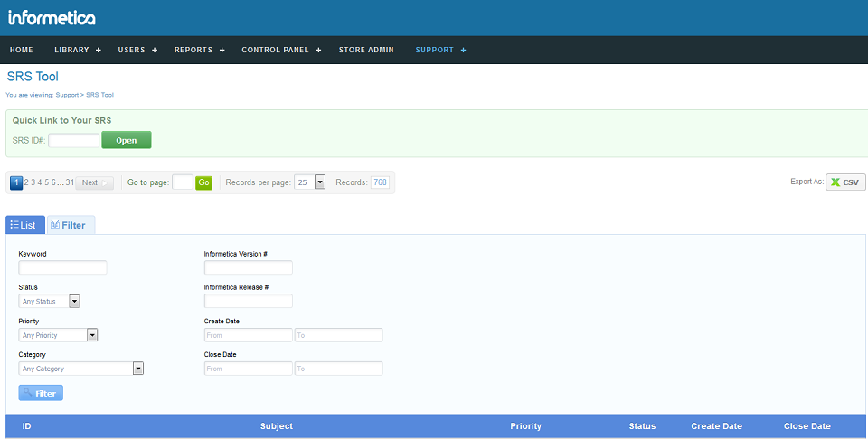Click the Close Date From field

tap(248, 369)
